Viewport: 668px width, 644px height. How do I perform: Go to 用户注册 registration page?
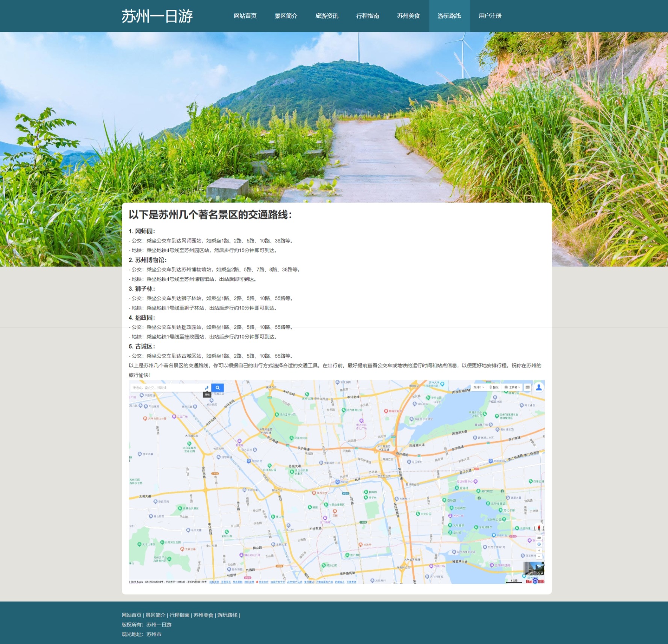490,16
